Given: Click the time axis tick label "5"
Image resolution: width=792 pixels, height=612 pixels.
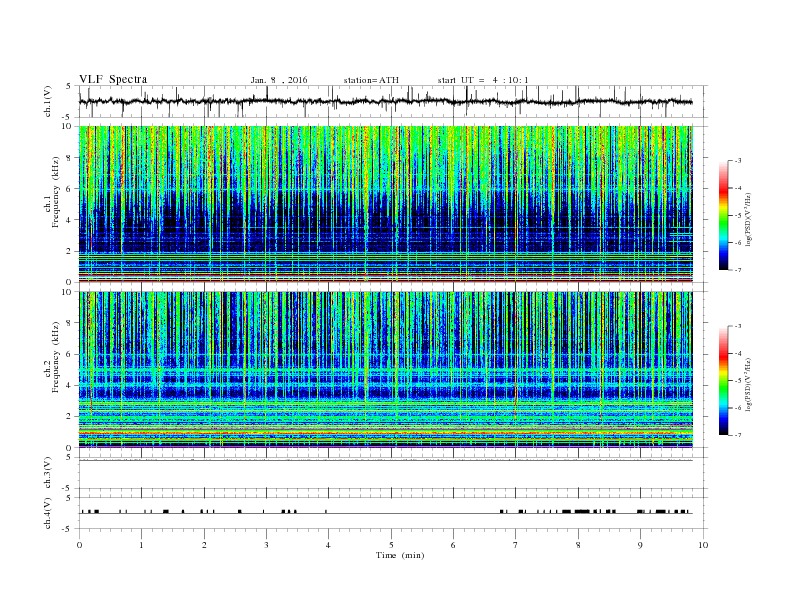Looking at the screenshot, I should pyautogui.click(x=391, y=545).
